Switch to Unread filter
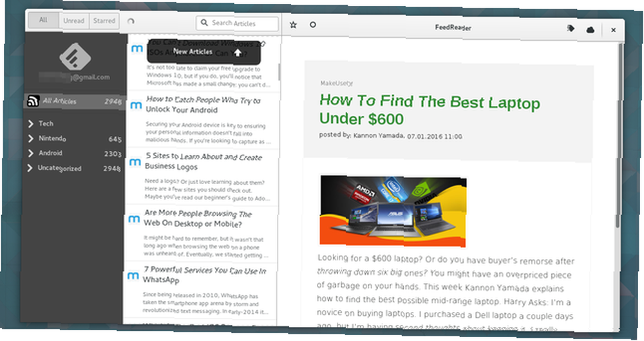 [74, 21]
